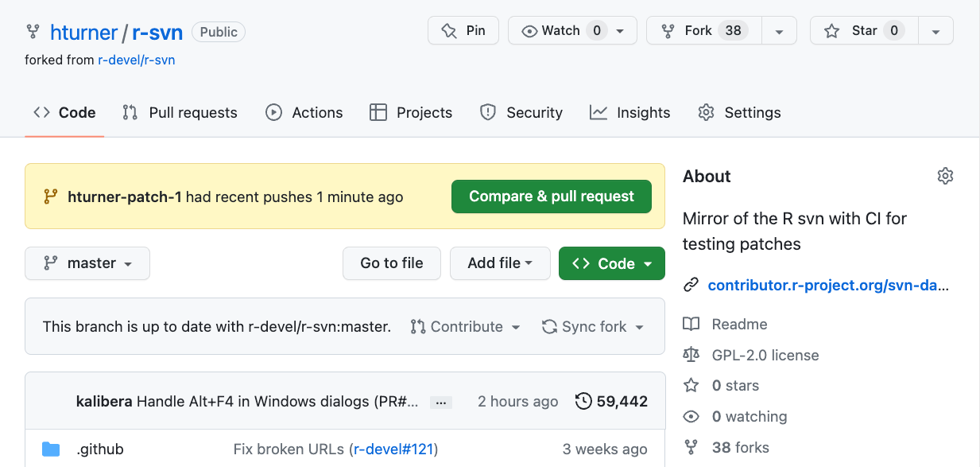Open the Add file menu

coord(500,263)
